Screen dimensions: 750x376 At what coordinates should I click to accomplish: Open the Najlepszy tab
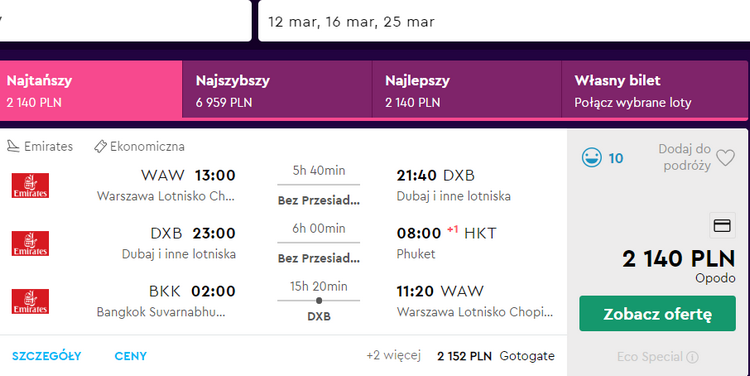[x=466, y=89]
